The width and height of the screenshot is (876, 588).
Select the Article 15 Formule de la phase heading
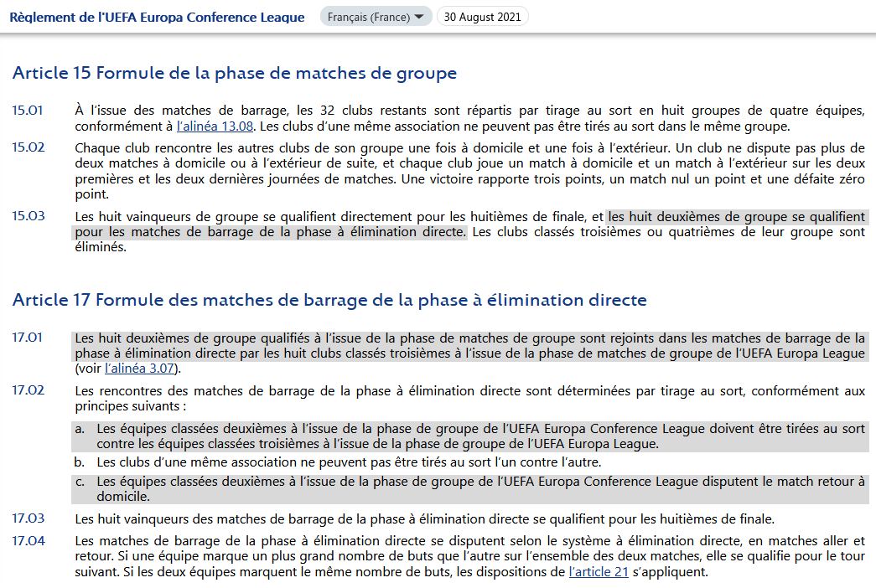click(235, 73)
